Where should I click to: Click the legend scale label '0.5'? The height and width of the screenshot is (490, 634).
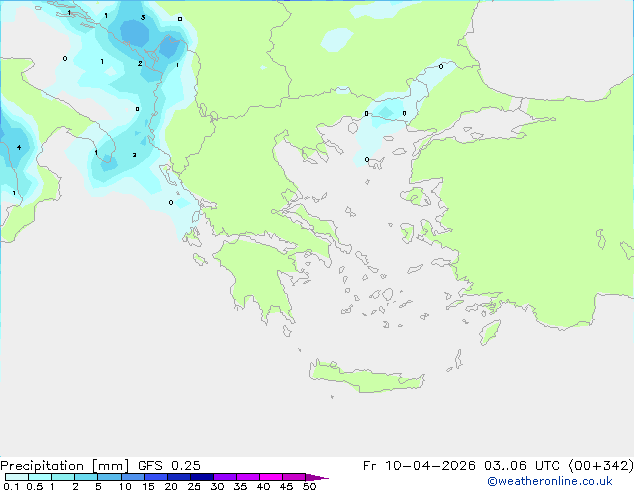(35, 486)
